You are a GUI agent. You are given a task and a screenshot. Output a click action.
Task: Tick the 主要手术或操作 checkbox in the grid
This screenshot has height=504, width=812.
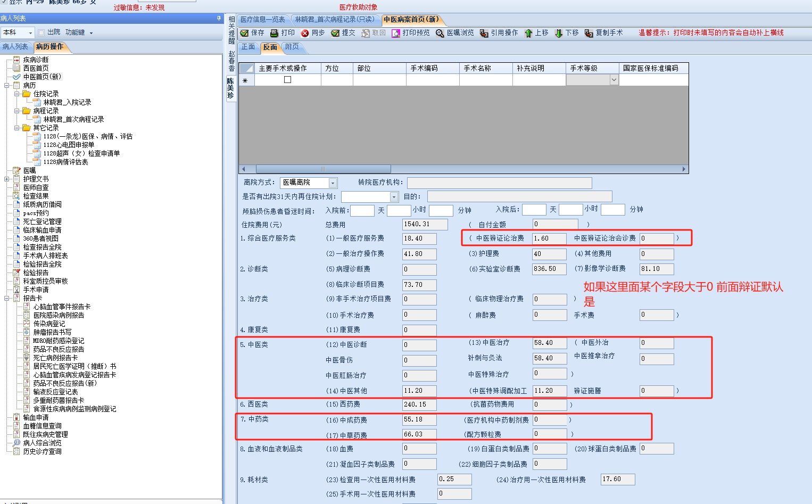[x=287, y=80]
